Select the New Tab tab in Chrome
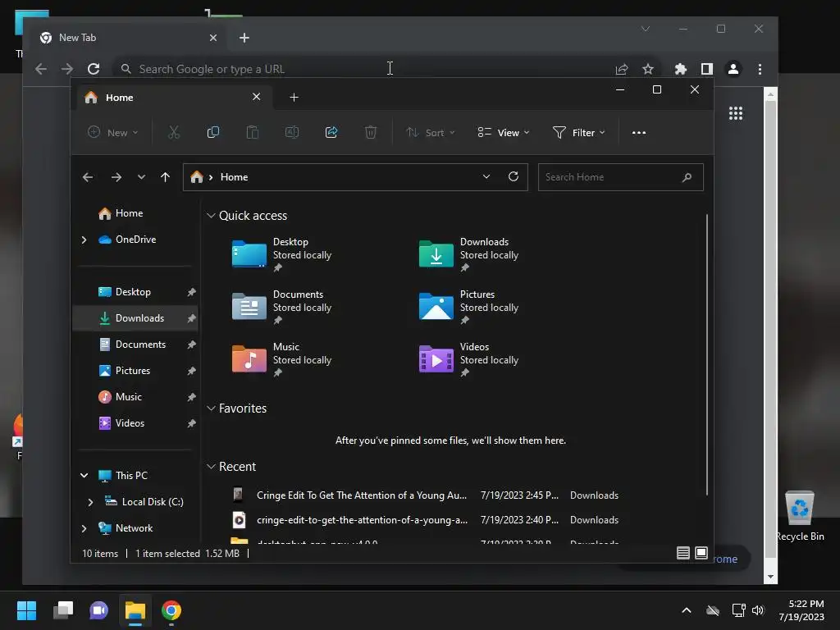Screen dimensions: 840x630 129,38
